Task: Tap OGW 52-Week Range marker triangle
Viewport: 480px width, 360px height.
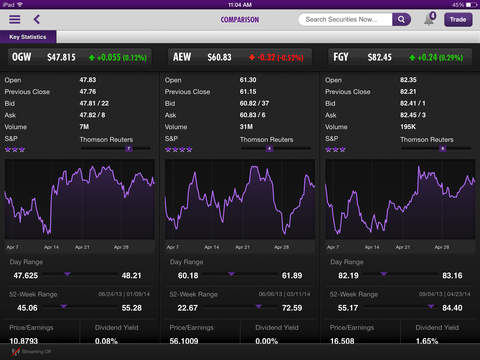Action: [x=63, y=306]
